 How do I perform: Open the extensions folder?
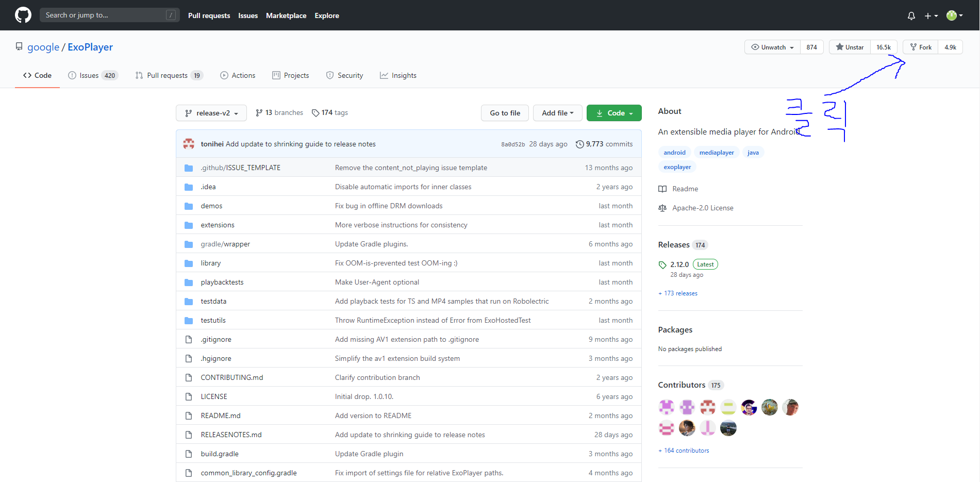point(218,225)
